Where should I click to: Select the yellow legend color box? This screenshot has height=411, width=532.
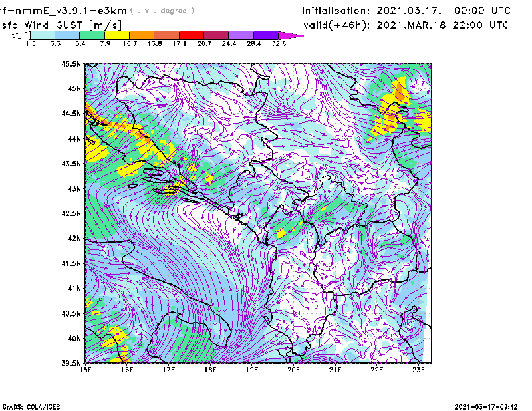coord(117,35)
